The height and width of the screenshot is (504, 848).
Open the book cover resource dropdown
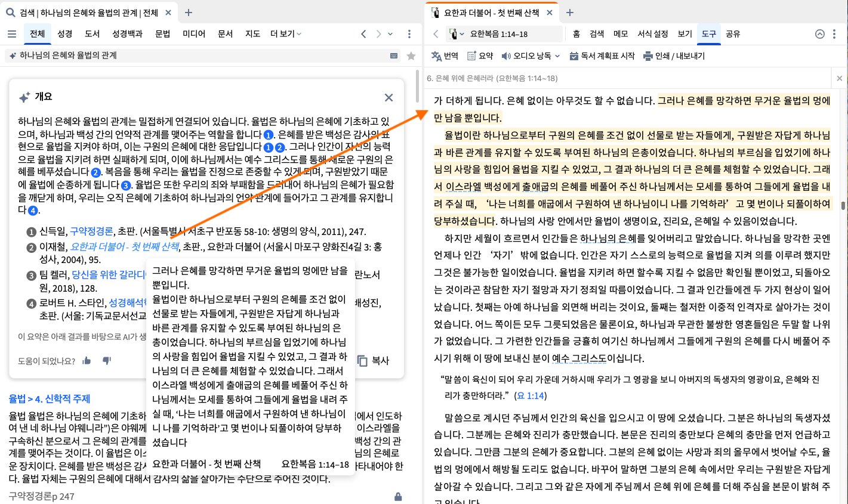(x=456, y=34)
